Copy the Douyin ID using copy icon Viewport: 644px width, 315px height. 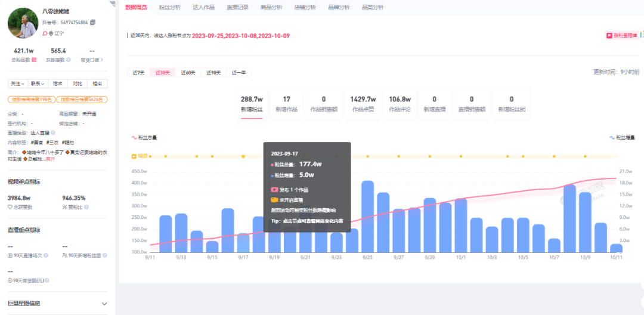[x=92, y=22]
